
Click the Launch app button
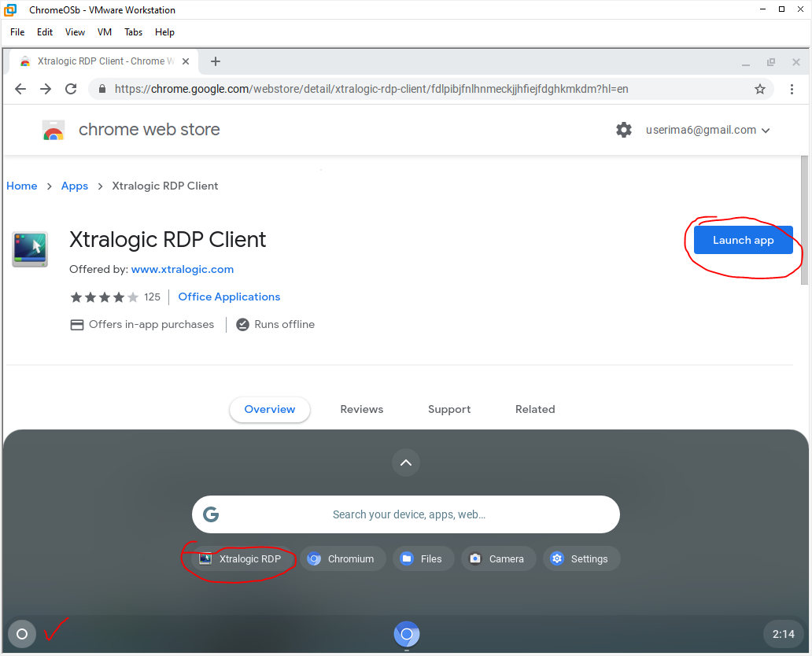click(x=743, y=240)
